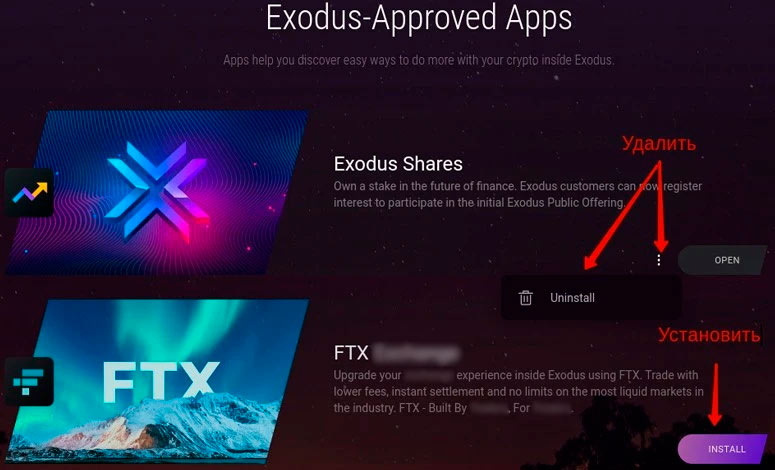Click the Apps help you discover subtitle
The image size is (775, 470).
[x=419, y=60]
